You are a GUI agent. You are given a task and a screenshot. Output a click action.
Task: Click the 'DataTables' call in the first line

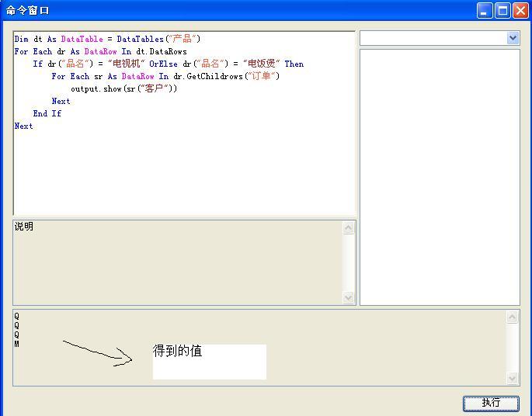coord(140,39)
